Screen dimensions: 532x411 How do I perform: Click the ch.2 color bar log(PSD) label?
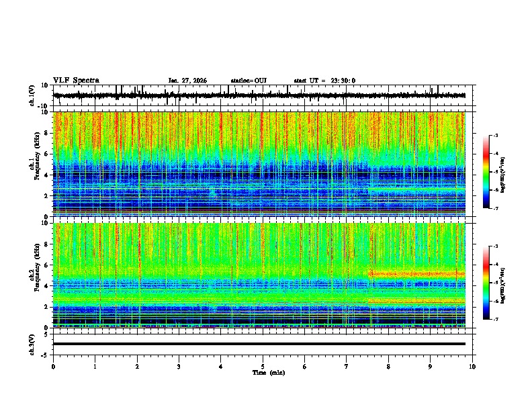click(x=502, y=285)
